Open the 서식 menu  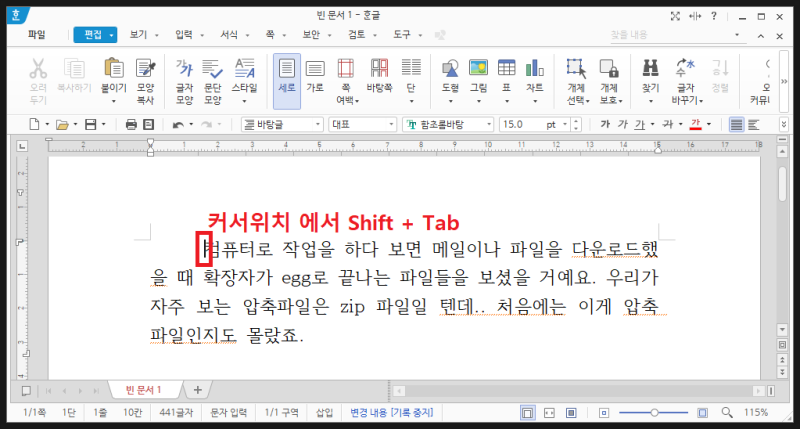point(229,34)
